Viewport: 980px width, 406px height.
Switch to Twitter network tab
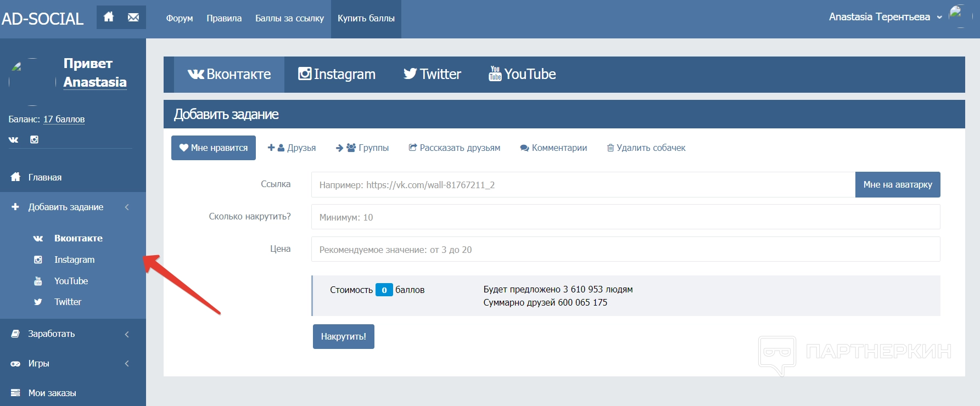pos(432,74)
